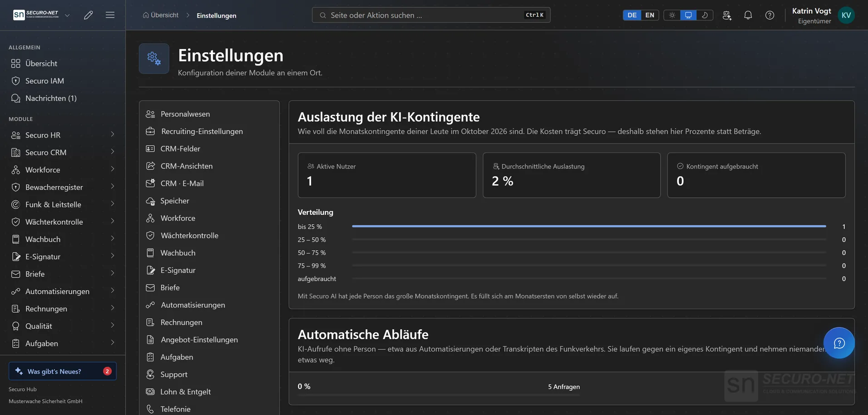The image size is (868, 415).
Task: Click the Übersicht breadcrumb link
Action: (160, 15)
